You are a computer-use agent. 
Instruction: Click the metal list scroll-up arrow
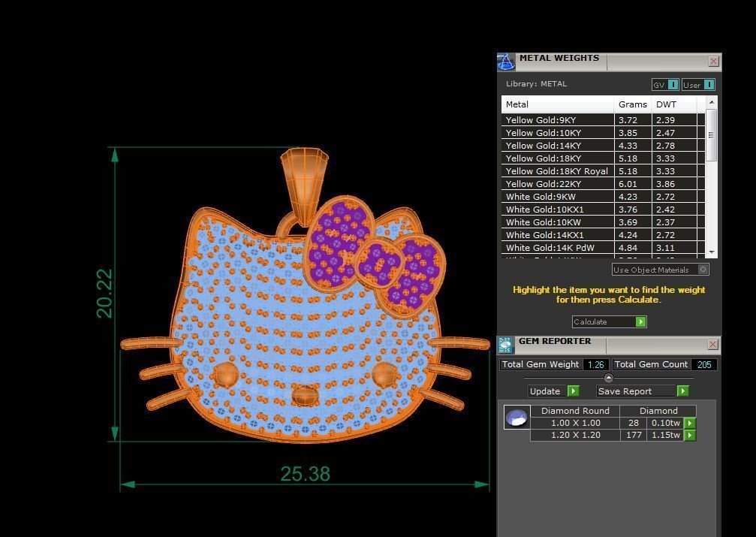click(711, 102)
